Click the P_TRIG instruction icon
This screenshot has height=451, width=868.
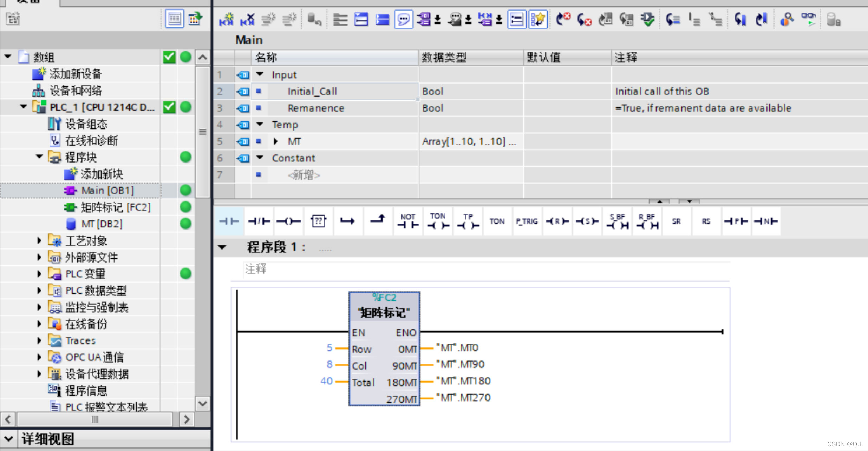pyautogui.click(x=527, y=221)
